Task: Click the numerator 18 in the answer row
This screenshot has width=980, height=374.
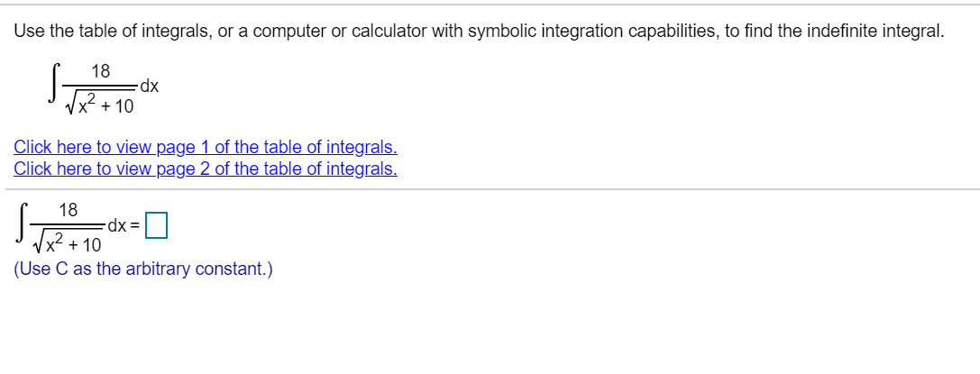Action: 68,210
